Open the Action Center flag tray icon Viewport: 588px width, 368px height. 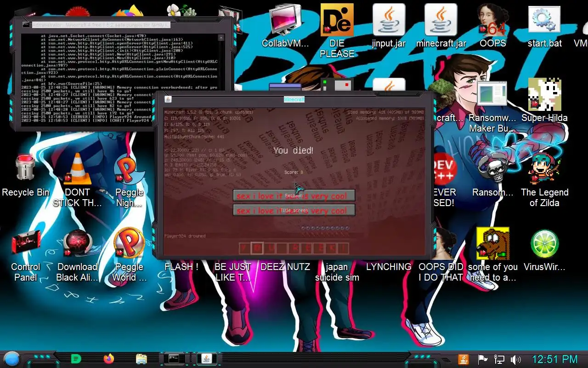(482, 359)
